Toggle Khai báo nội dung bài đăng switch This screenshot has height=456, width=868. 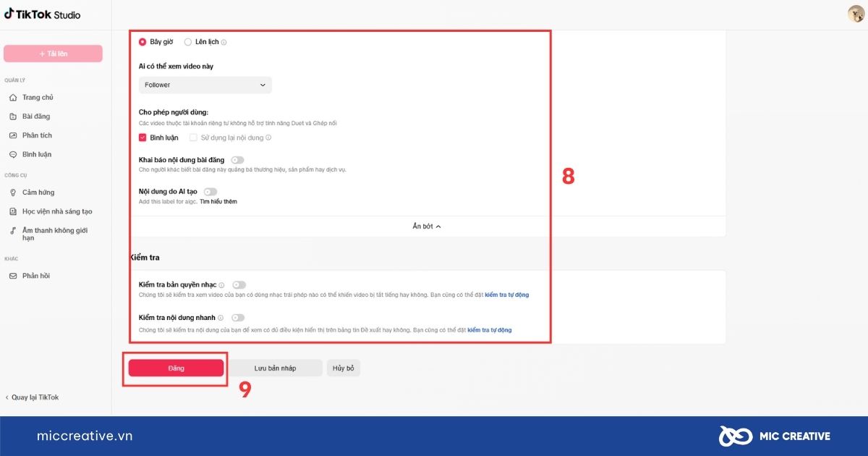point(237,159)
